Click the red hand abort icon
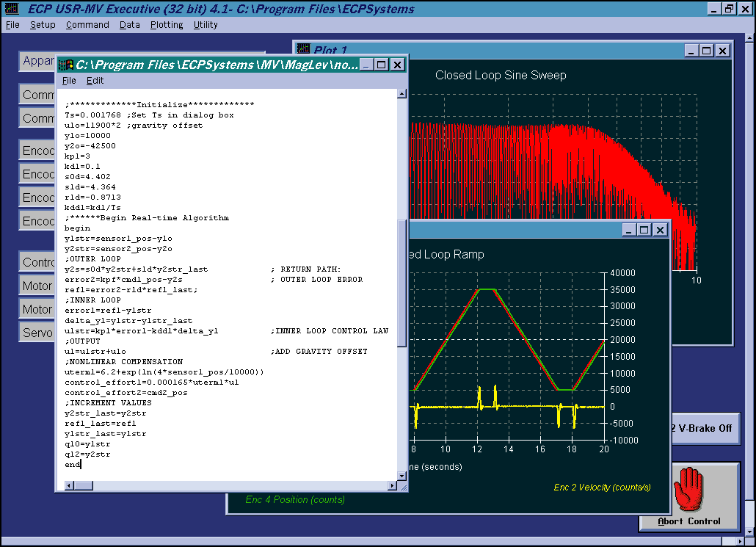This screenshot has height=547, width=756. pos(688,490)
